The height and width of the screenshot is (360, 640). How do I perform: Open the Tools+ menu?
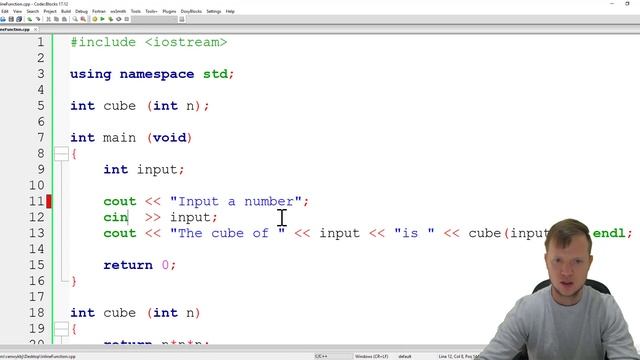151,11
